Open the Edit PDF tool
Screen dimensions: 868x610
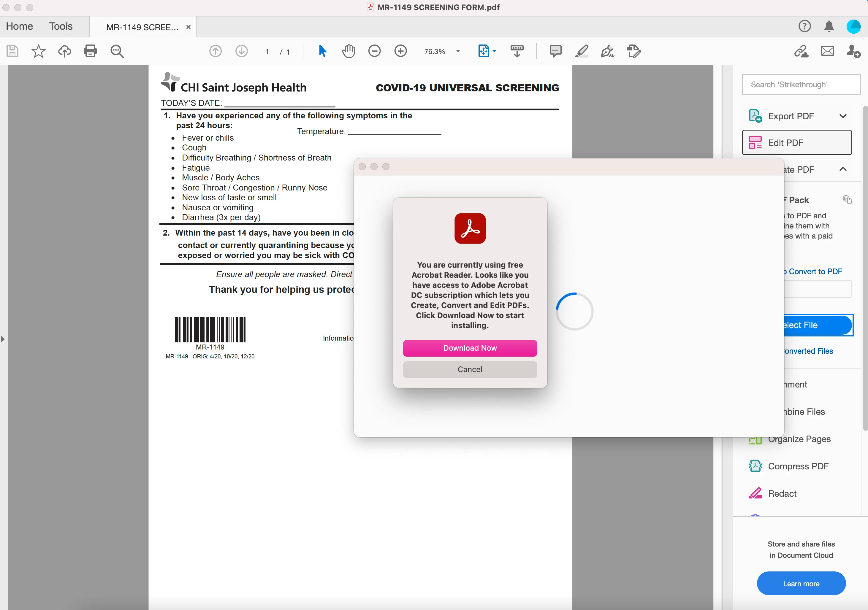(x=797, y=142)
